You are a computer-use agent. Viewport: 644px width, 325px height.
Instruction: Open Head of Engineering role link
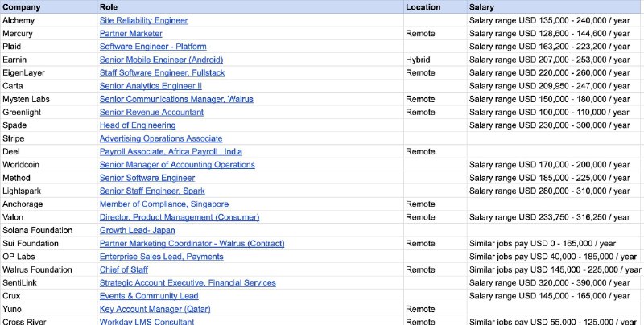coord(137,125)
